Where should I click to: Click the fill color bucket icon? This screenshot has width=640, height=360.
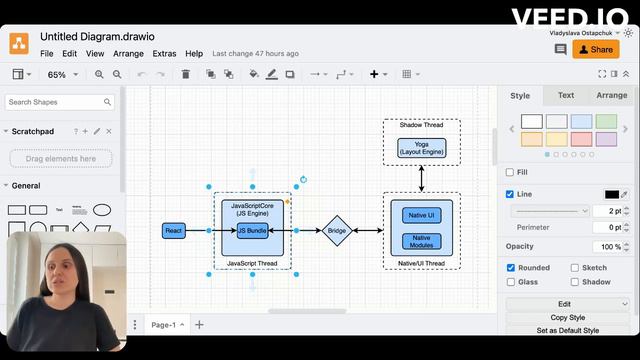253,74
